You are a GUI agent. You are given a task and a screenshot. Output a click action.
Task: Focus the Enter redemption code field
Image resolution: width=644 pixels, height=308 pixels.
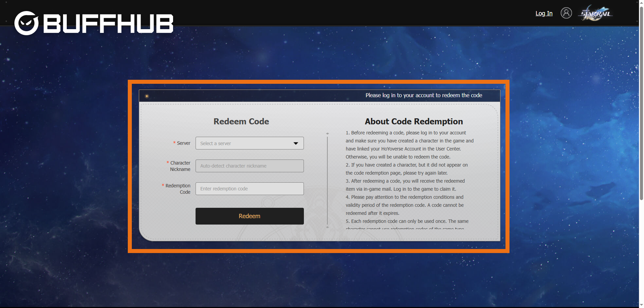pyautogui.click(x=250, y=189)
